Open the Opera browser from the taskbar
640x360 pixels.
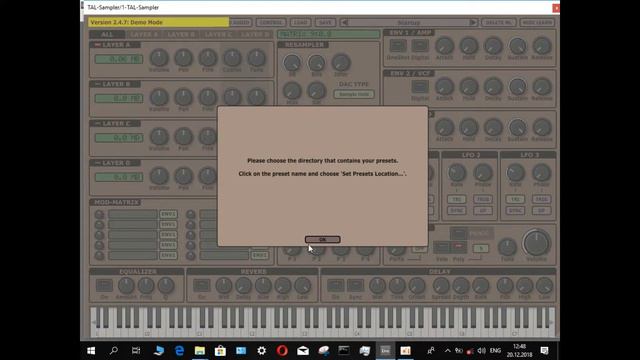pos(282,351)
